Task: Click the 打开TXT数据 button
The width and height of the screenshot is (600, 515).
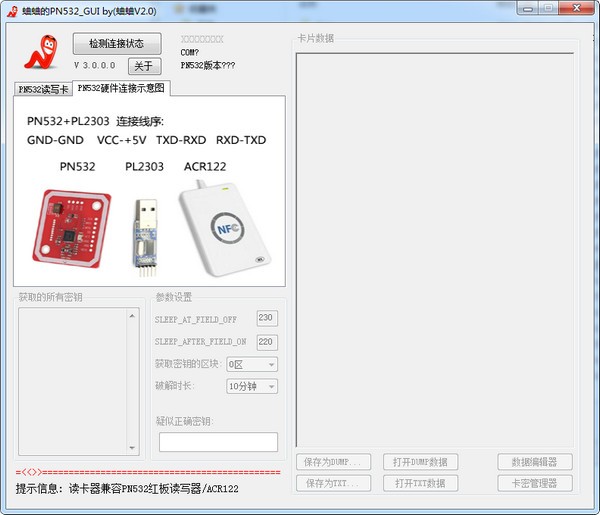Action: tap(421, 484)
